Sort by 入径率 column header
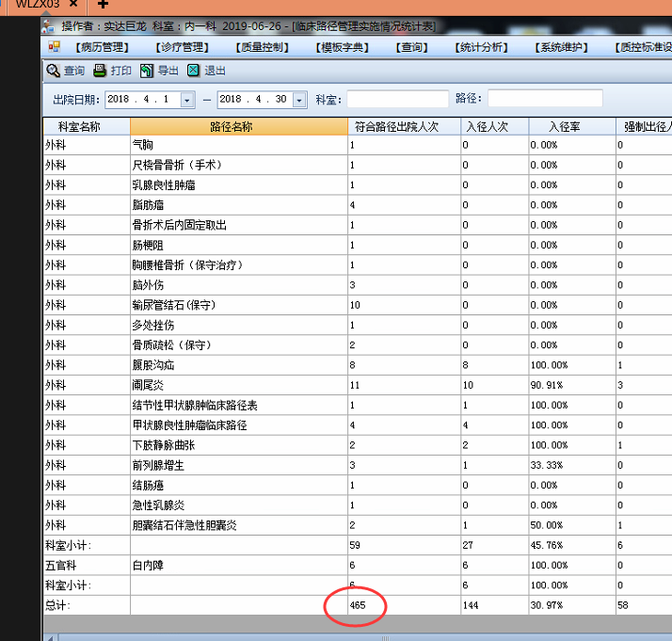This screenshot has width=672, height=641. coord(572,127)
